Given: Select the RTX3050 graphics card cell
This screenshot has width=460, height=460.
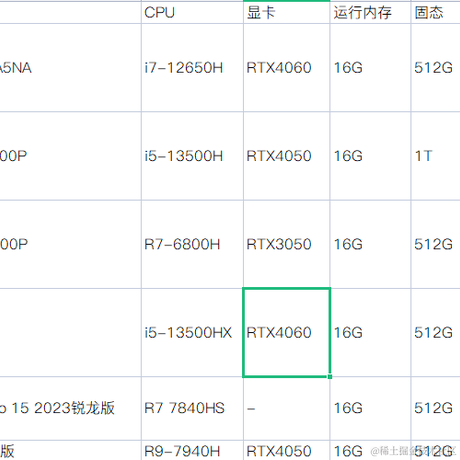Looking at the screenshot, I should pyautogui.click(x=287, y=244).
